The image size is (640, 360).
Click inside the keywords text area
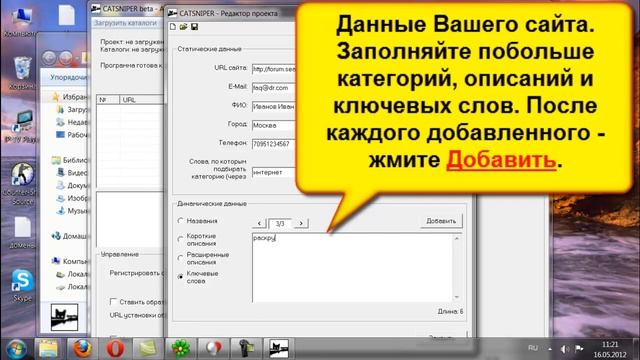click(x=353, y=267)
